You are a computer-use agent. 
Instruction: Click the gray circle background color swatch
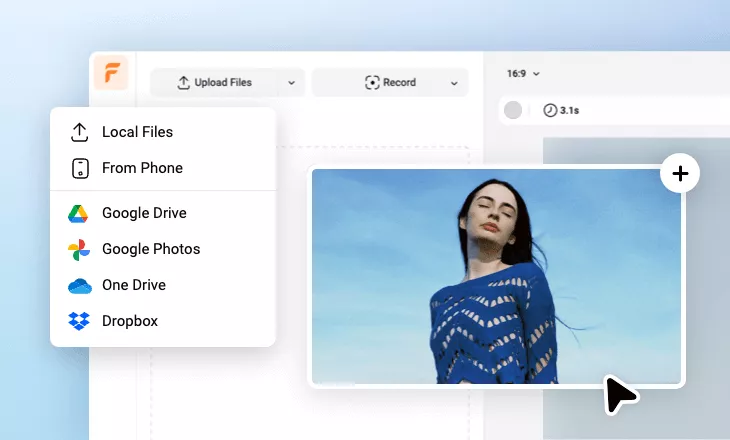pos(513,110)
